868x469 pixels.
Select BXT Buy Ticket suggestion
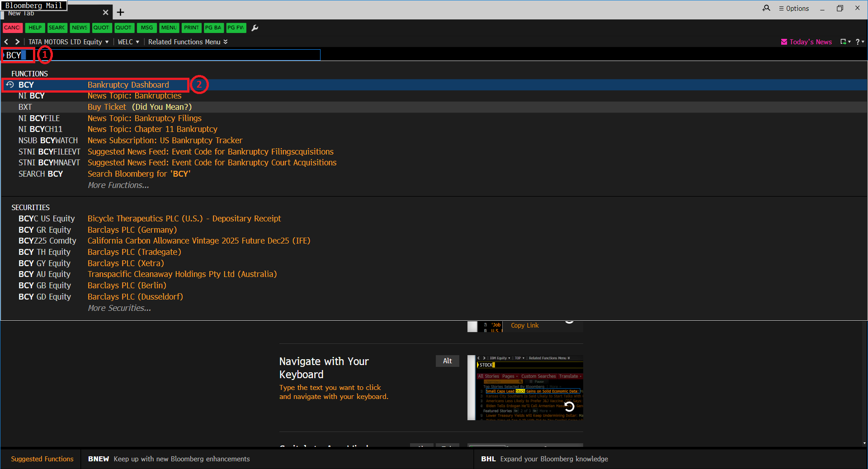click(434, 107)
